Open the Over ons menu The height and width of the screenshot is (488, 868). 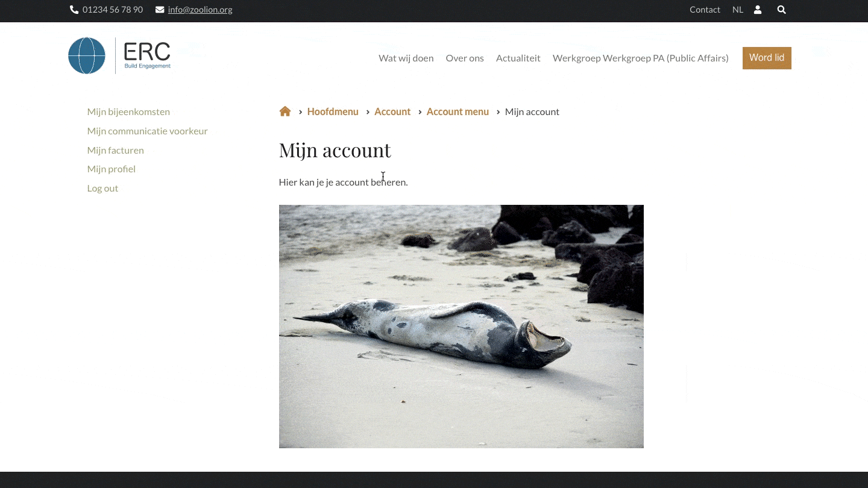point(464,58)
